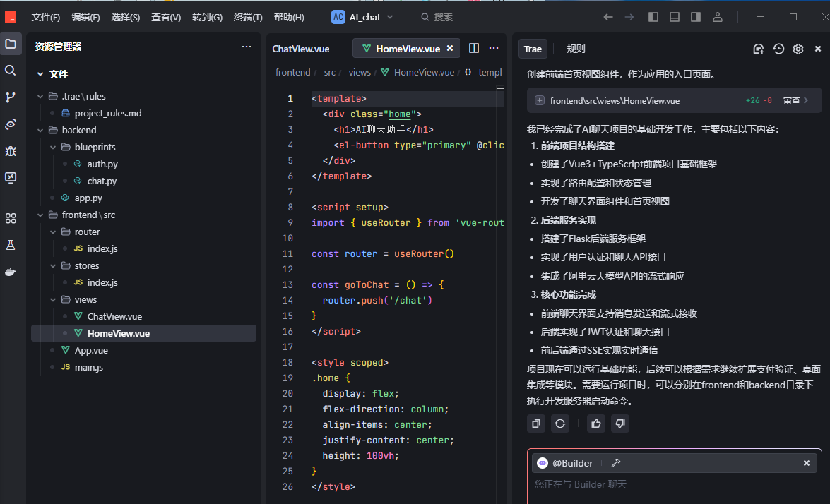
Task: Open the 文件(F) menu
Action: click(45, 17)
